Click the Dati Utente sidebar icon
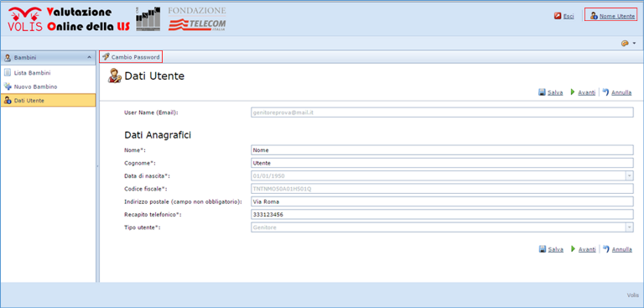 (x=7, y=101)
